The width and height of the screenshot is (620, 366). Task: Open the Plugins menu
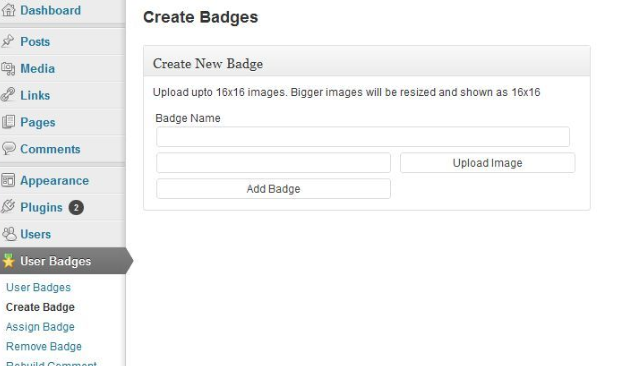coord(42,207)
